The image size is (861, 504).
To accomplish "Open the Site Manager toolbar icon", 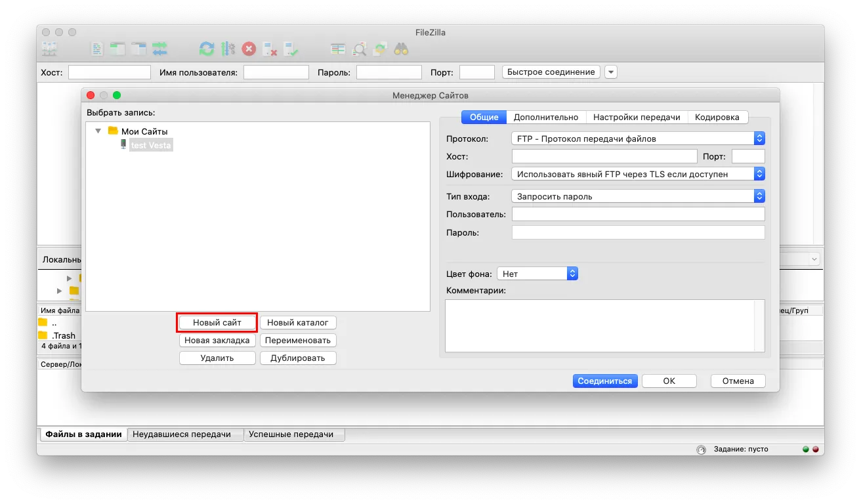I will click(50, 49).
